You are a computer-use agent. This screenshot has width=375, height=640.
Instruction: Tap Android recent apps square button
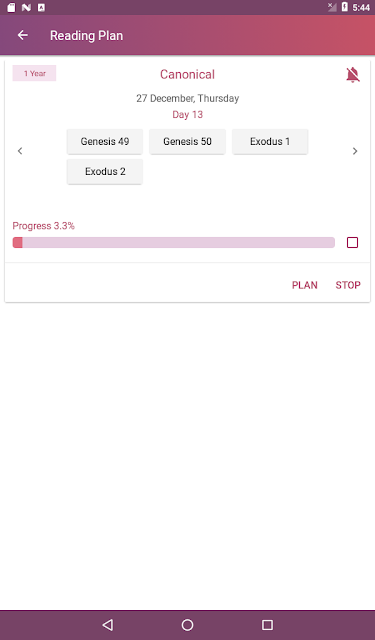coord(267,624)
